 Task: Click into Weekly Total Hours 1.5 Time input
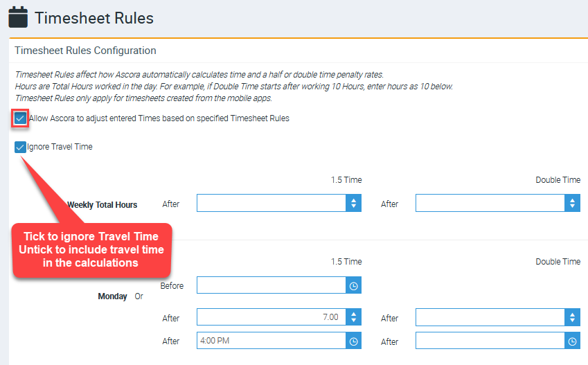[x=271, y=203]
